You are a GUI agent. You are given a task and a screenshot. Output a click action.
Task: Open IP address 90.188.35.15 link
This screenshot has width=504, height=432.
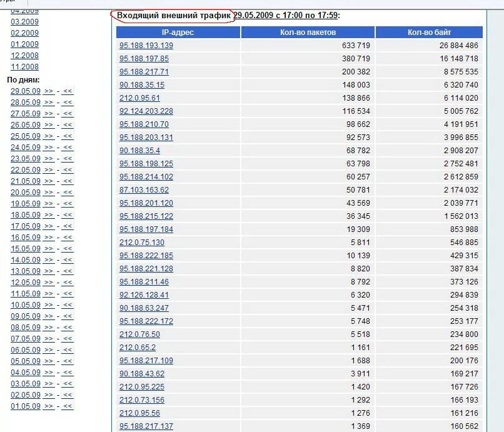tap(142, 85)
